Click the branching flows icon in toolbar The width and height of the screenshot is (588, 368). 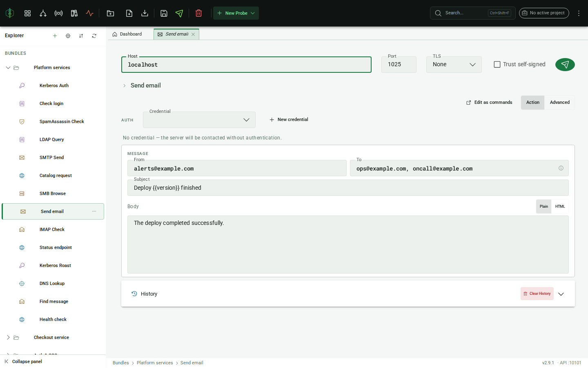pos(43,13)
